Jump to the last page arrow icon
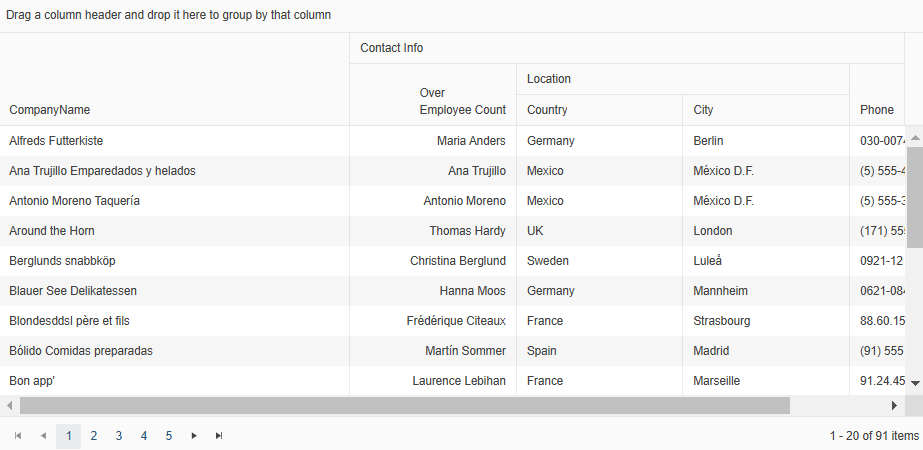The image size is (923, 450). pyautogui.click(x=219, y=436)
